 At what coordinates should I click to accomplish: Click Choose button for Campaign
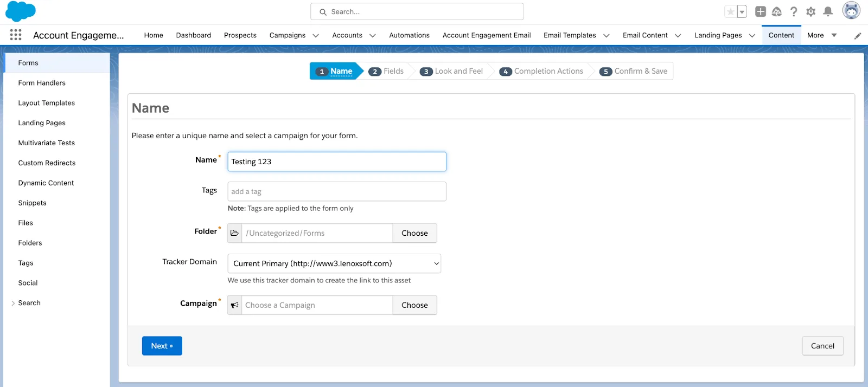[414, 305]
